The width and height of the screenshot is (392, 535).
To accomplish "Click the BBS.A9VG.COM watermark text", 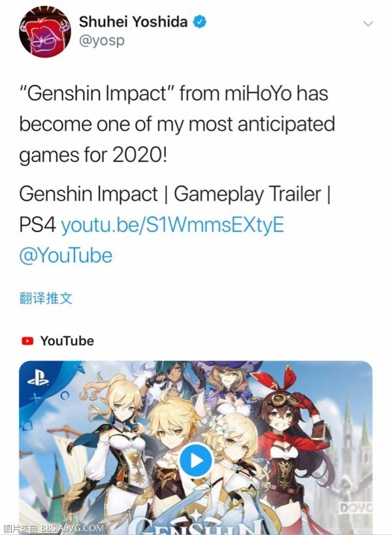I will tap(73, 528).
